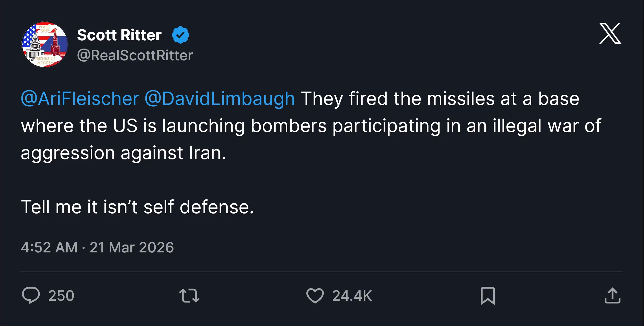Click the 21 Mar 2026 date
This screenshot has height=326, width=644.
point(132,247)
